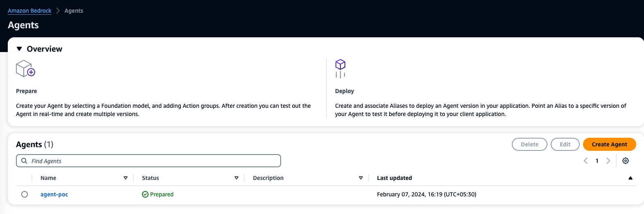Select page number 1
This screenshot has height=214, width=644.
click(597, 161)
